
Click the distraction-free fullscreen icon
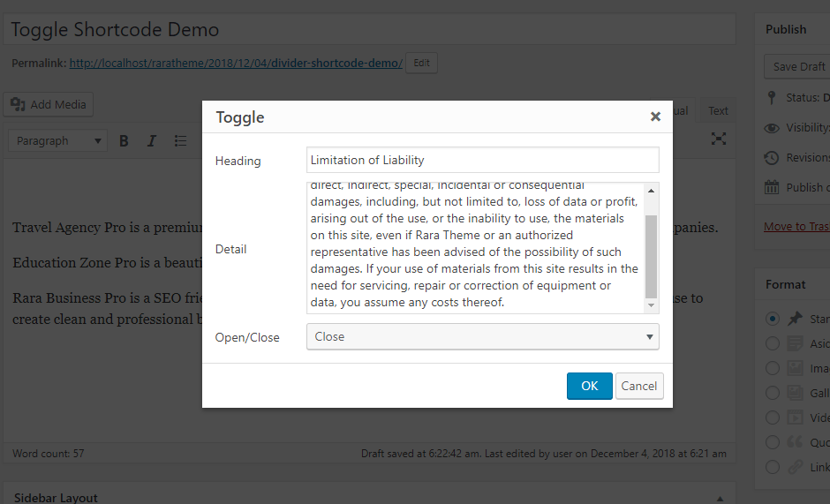coord(719,139)
